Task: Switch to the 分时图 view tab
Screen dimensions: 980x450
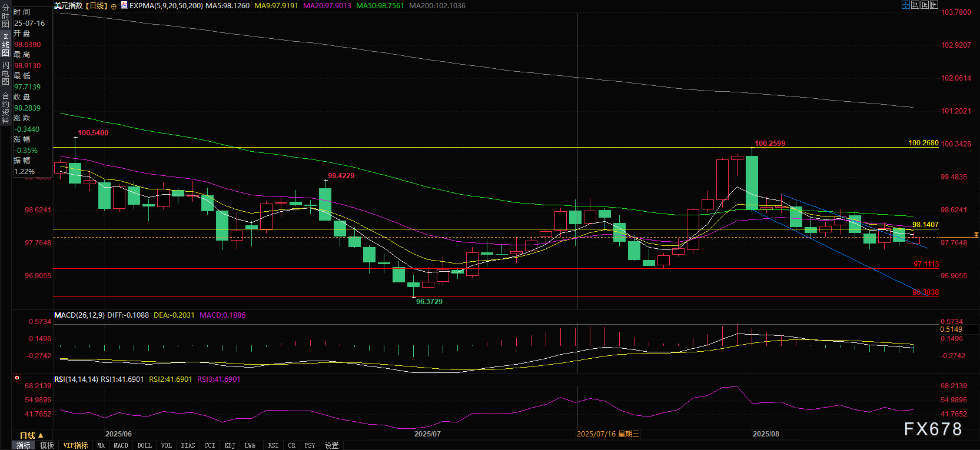Action: coord(5,16)
